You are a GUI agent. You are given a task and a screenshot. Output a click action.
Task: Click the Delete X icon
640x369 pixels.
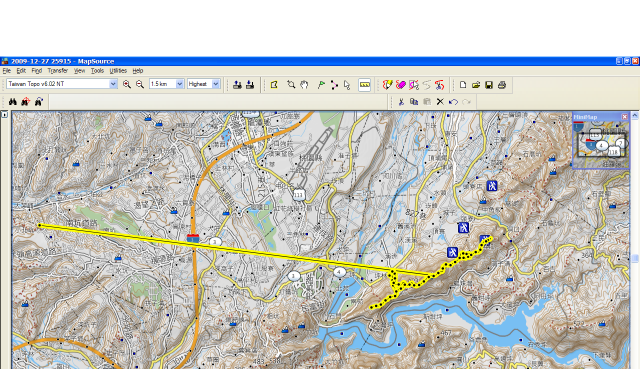tap(440, 102)
